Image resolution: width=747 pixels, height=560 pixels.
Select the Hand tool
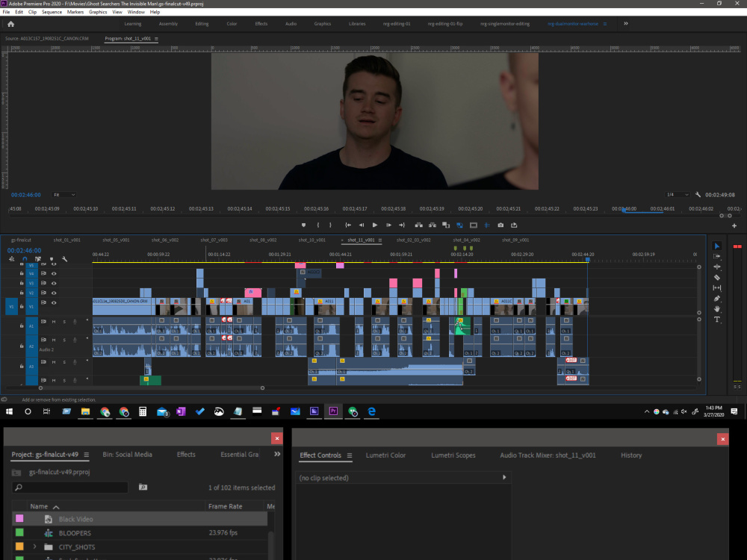pyautogui.click(x=716, y=309)
